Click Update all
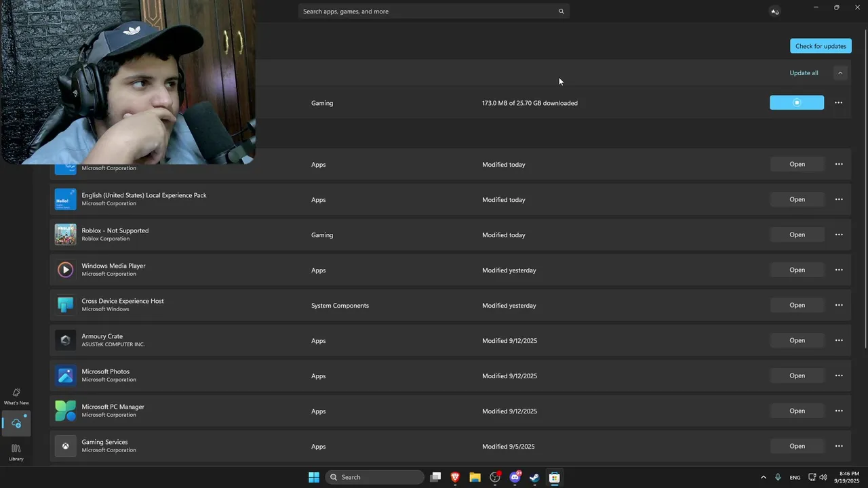 (804, 73)
